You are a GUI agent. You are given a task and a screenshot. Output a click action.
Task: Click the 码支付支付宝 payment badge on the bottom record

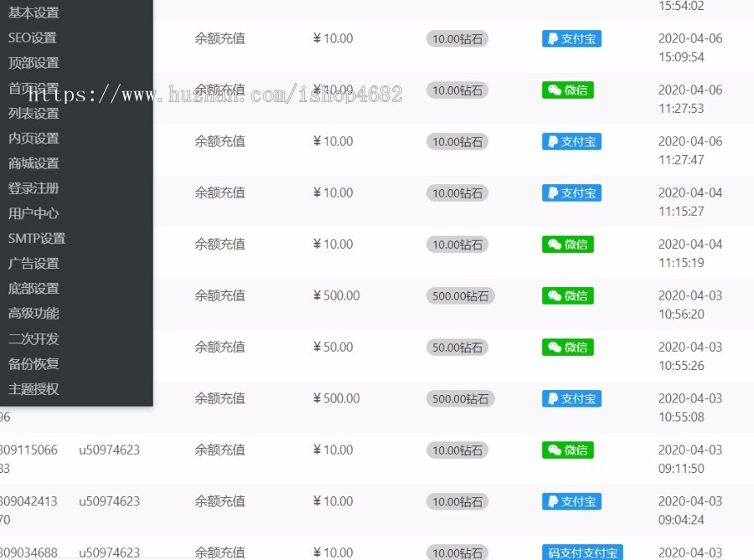584,552
